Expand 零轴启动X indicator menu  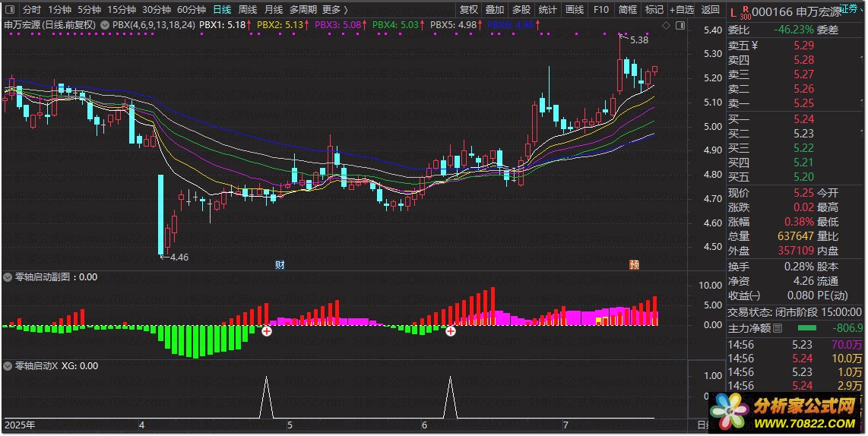(x=8, y=365)
